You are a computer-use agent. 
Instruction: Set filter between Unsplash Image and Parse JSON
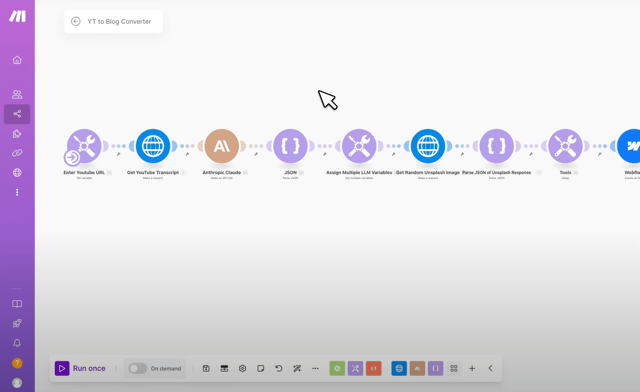tap(462, 154)
